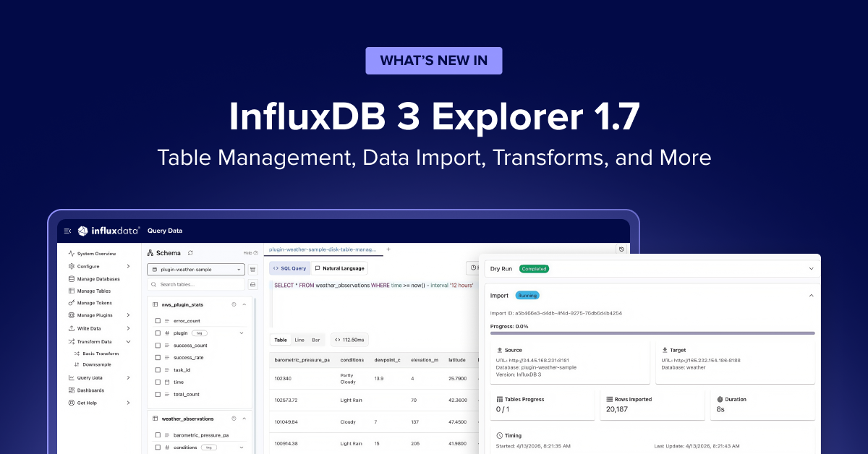Click the Schema Help link
868x454 pixels.
(250, 253)
